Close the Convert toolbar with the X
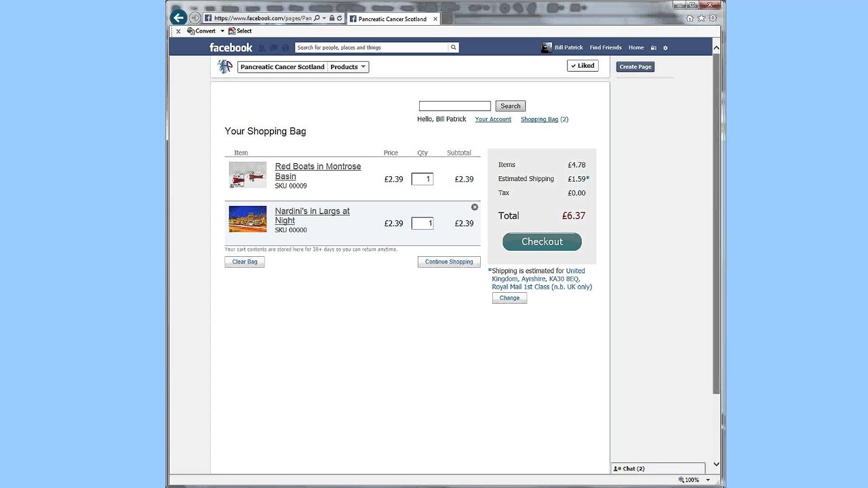This screenshot has height=488, width=868. [x=178, y=31]
